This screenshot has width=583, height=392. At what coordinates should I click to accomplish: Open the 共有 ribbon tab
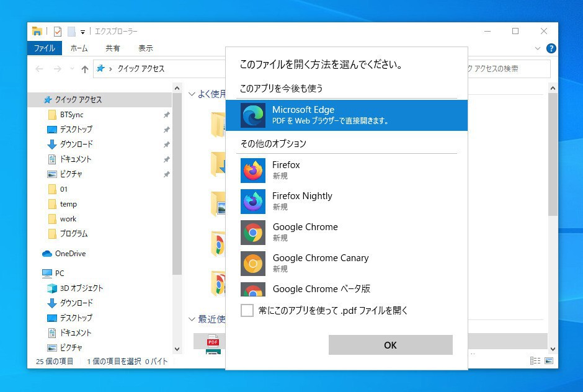point(113,48)
